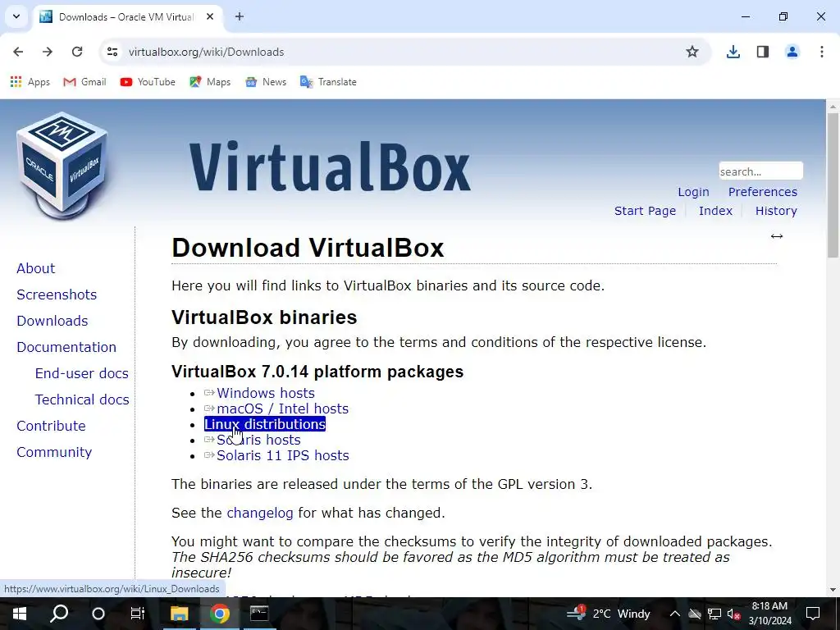This screenshot has height=630, width=840.
Task: Download Solaris 11 IPS hosts package
Action: click(x=283, y=455)
